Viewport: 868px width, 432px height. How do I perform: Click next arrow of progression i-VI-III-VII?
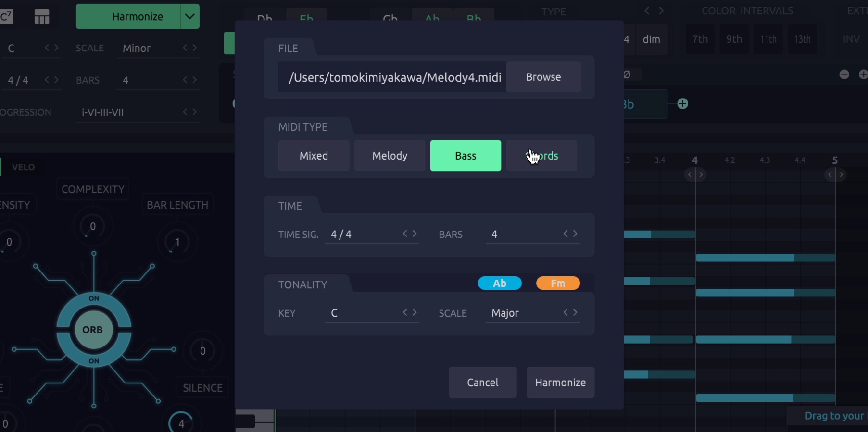point(195,112)
